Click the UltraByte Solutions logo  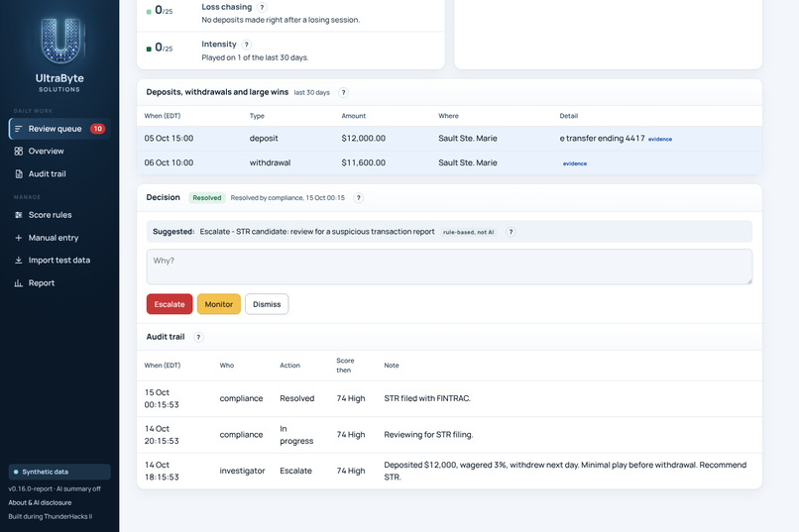point(60,53)
